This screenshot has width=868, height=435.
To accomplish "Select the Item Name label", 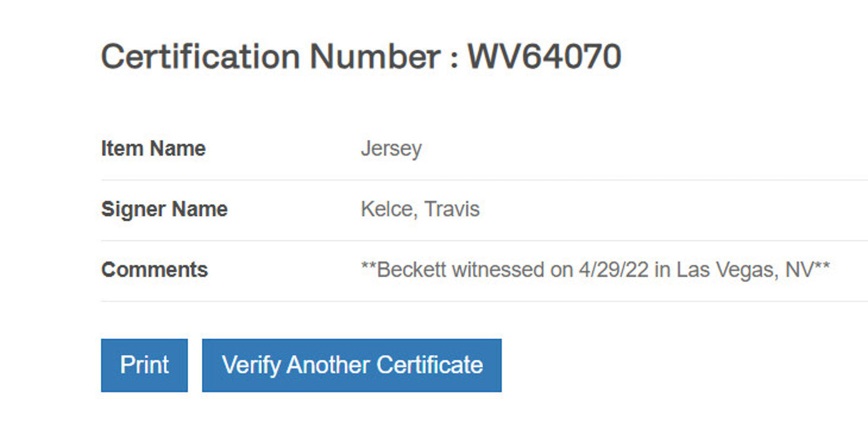I will click(153, 148).
